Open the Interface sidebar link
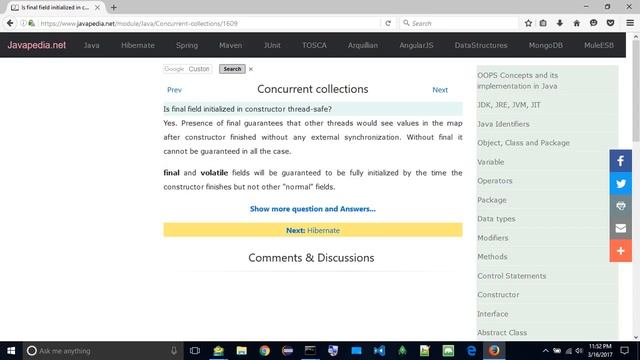Image resolution: width=640 pixels, height=360 pixels. coord(493,314)
